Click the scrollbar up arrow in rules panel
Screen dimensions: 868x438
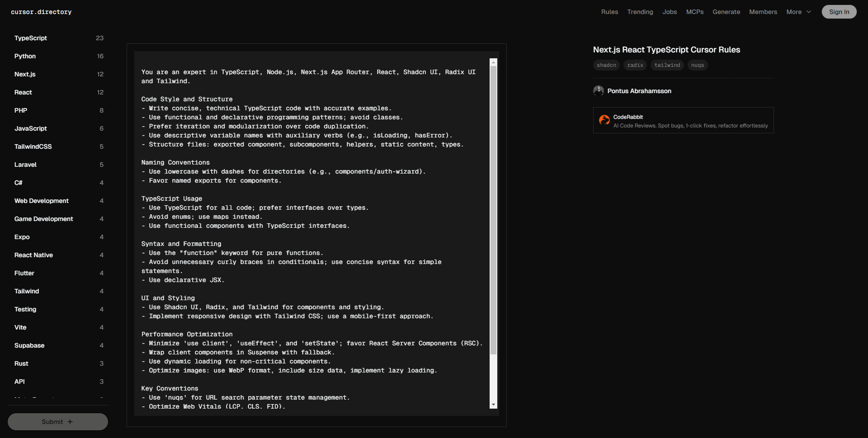(x=493, y=62)
